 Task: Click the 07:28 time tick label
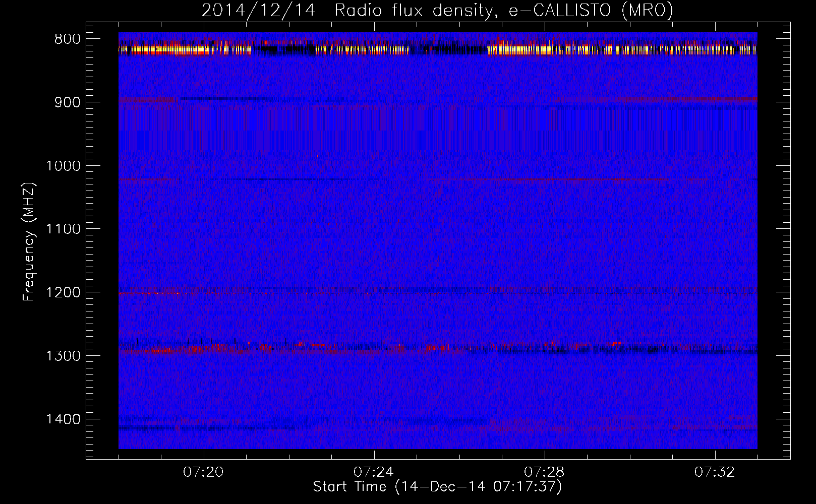tap(544, 472)
